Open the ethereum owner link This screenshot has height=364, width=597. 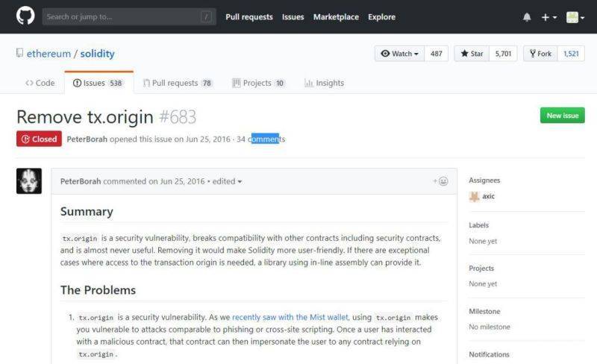[x=49, y=54]
